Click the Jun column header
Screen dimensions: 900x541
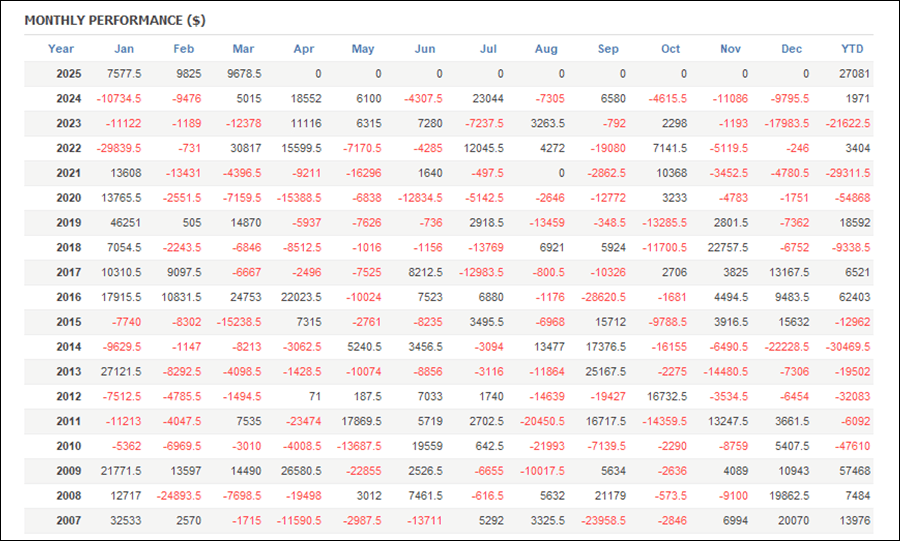pos(425,49)
